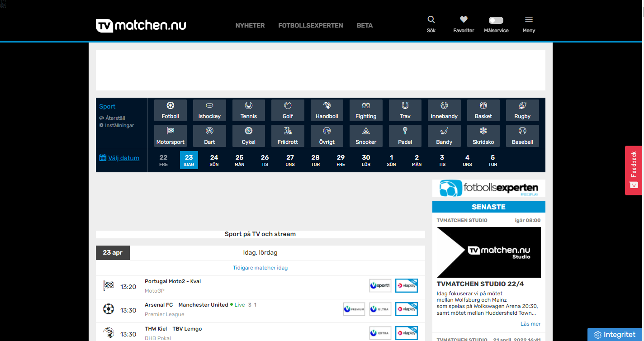This screenshot has width=644, height=341.
Task: Open the fotbollsexperten banner
Action: coord(489,188)
